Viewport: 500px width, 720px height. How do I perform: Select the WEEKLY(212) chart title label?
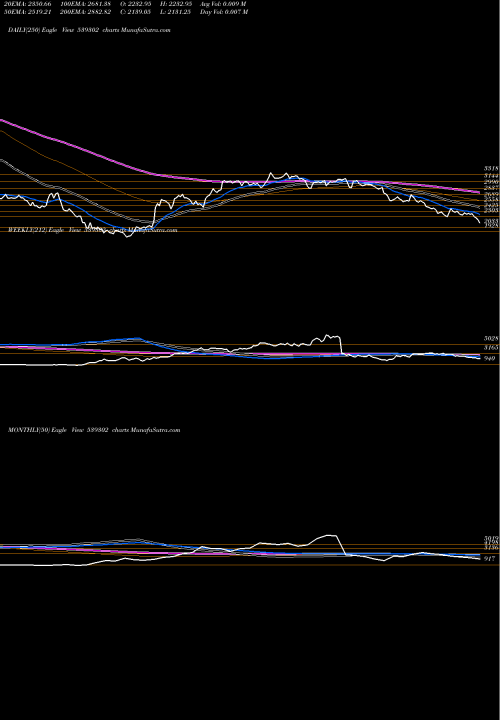coord(92,230)
